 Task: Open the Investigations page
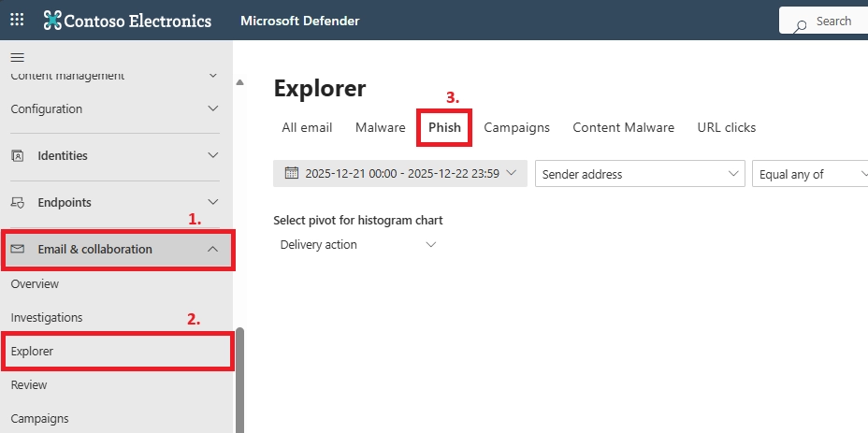point(47,317)
